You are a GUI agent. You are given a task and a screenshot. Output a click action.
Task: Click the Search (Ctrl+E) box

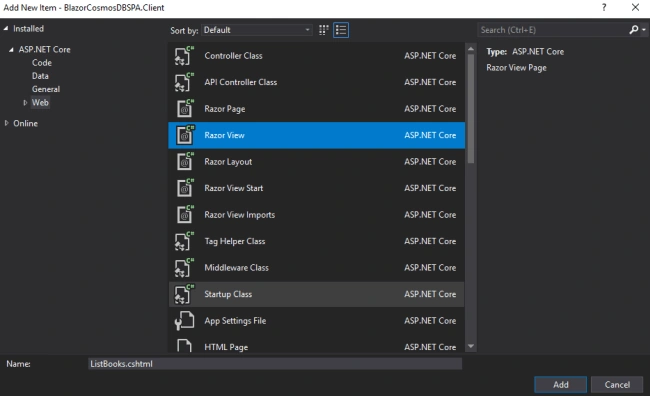[x=553, y=30]
